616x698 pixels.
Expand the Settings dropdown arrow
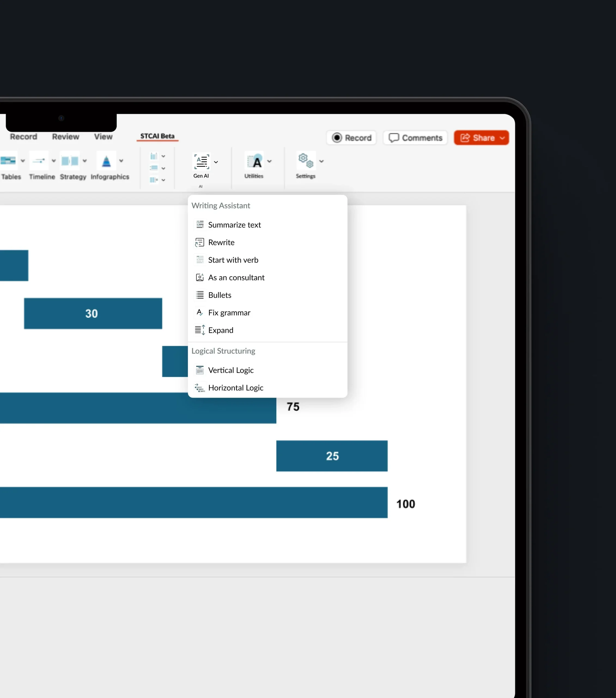(321, 161)
